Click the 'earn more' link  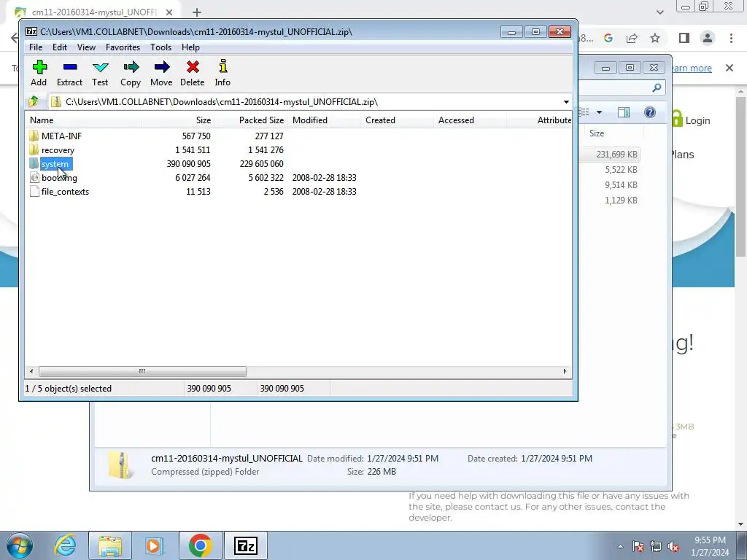[x=691, y=68]
